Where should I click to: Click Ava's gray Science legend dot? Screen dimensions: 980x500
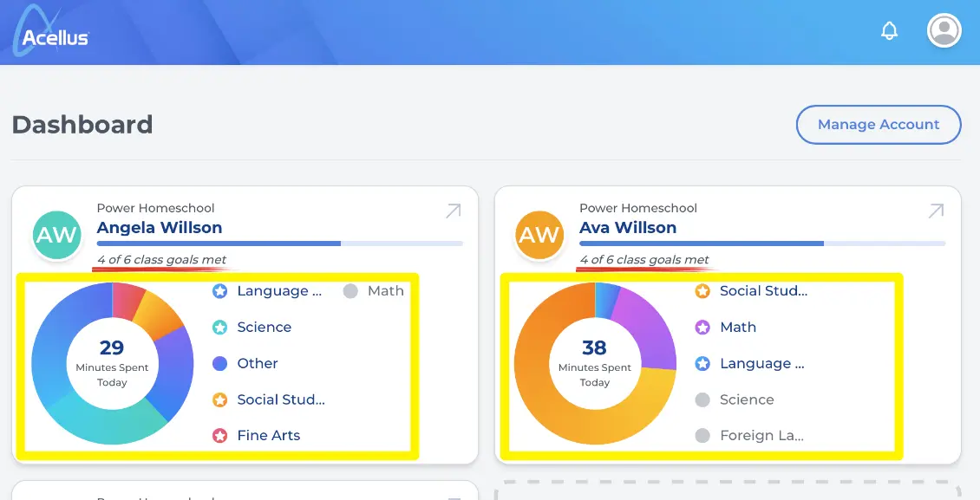702,399
